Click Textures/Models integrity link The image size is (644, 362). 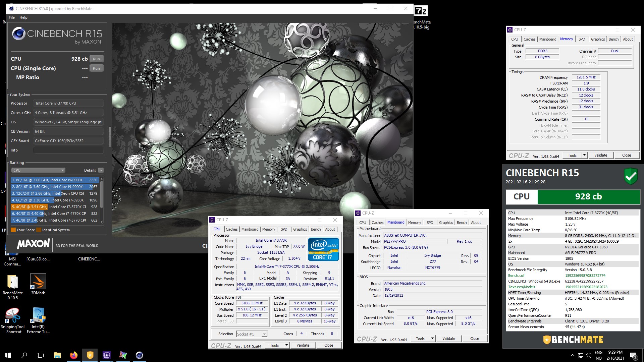pos(522,287)
